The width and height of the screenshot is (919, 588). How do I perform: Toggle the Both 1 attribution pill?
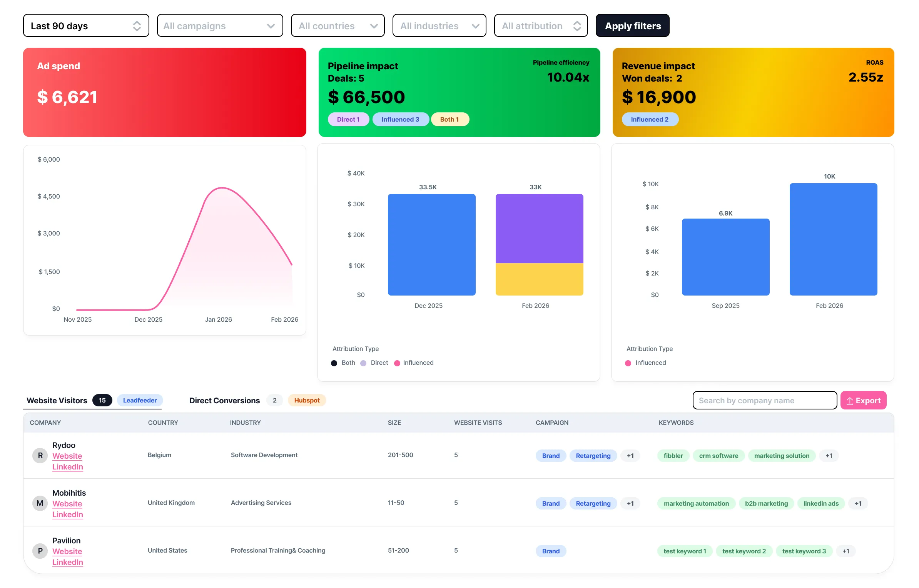click(449, 119)
